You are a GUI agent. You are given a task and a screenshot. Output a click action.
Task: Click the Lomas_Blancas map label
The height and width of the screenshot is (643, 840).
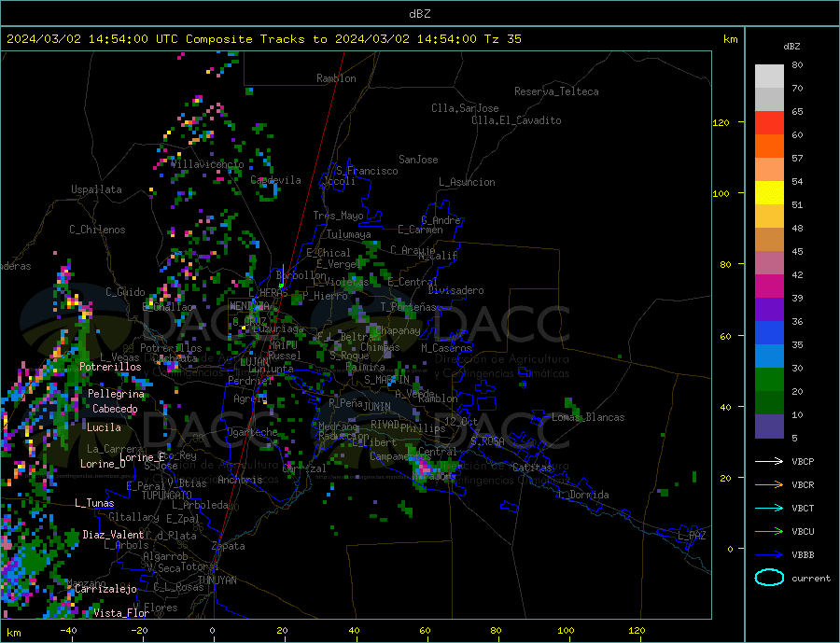click(588, 417)
